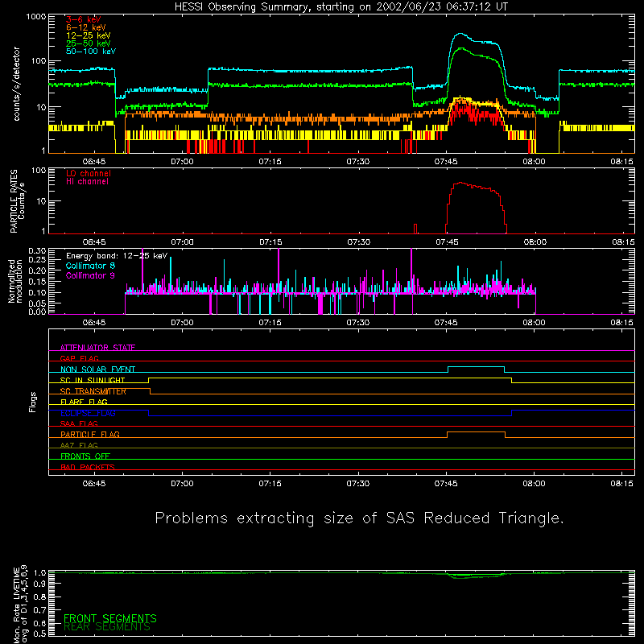Click the counts/s/detector axis label
Viewport: 644px width, 644px height.
(x=16, y=84)
